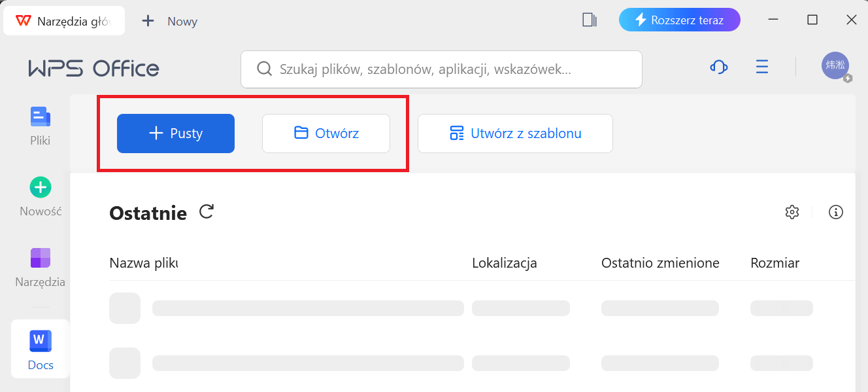The image size is (868, 392).
Task: Select the Narzędzia główne tab
Action: pyautogui.click(x=63, y=20)
